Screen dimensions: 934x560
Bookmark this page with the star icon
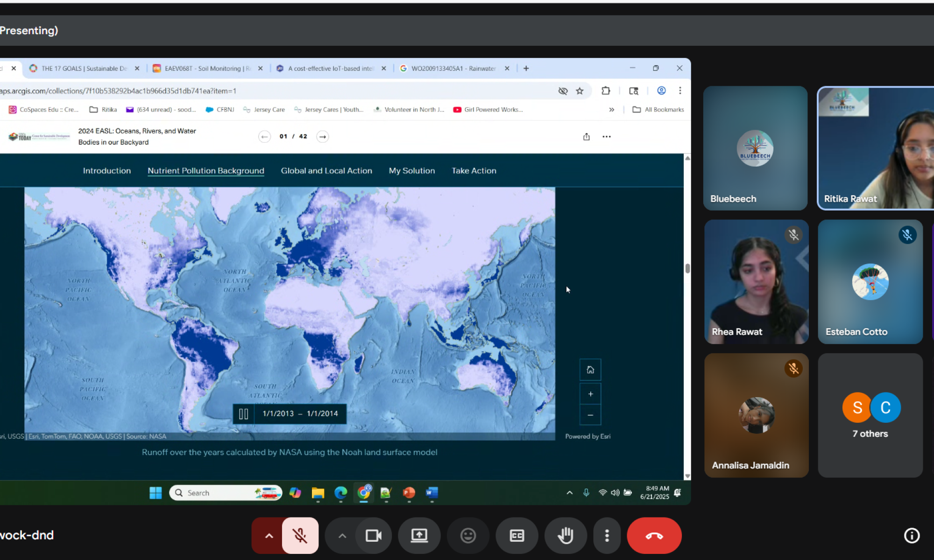pyautogui.click(x=580, y=91)
